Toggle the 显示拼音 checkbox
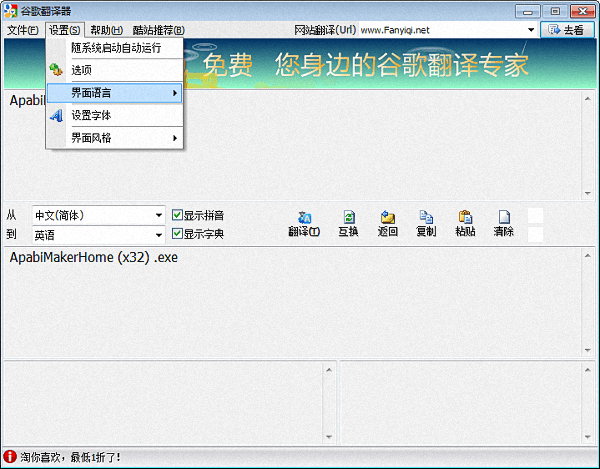 tap(177, 215)
